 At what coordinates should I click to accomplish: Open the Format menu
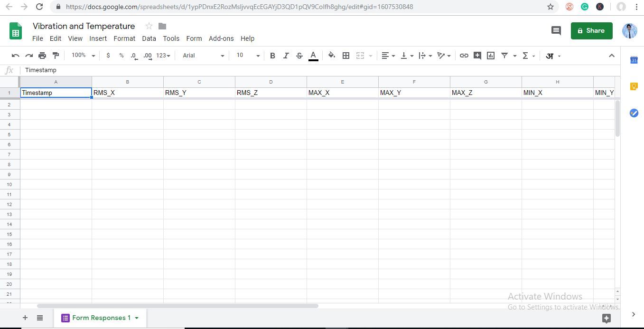coord(124,38)
